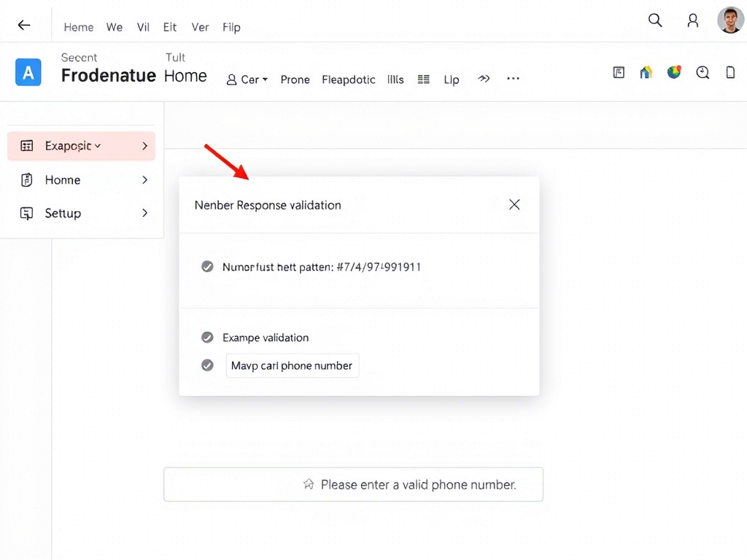Close the Response validation dialog

coord(514,205)
